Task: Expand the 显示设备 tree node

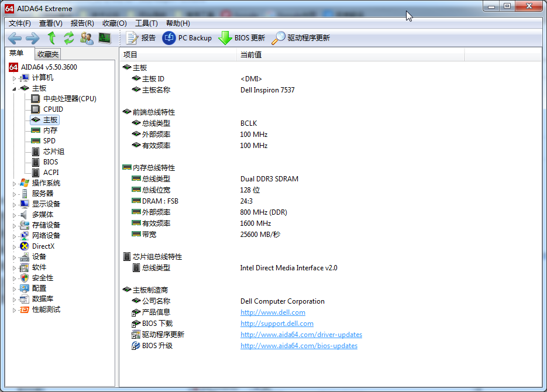Action: point(14,204)
